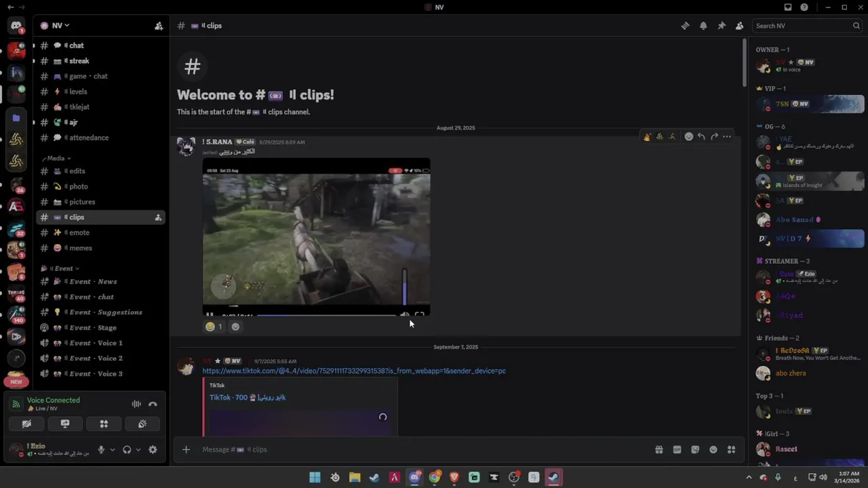Open the GIF picker

(677, 449)
